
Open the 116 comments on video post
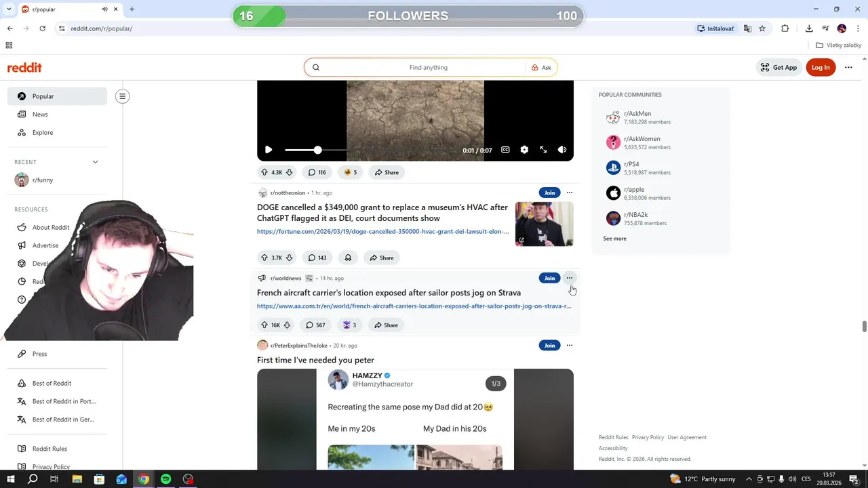tap(317, 172)
